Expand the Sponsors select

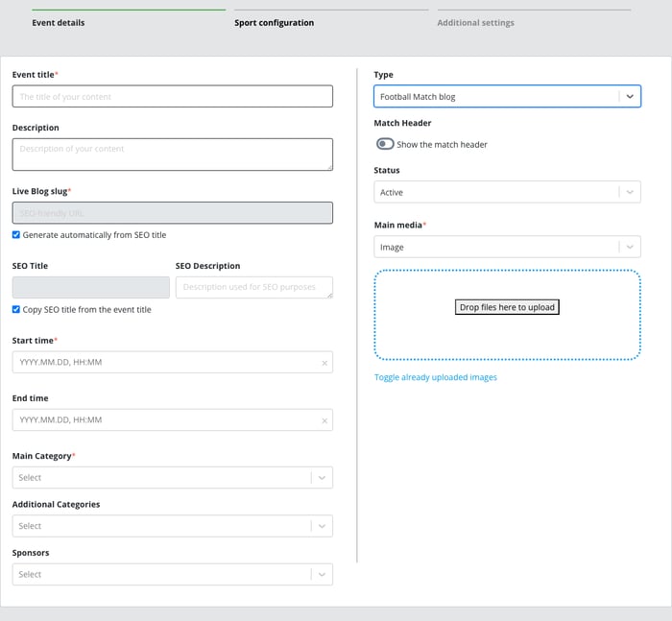[172, 574]
